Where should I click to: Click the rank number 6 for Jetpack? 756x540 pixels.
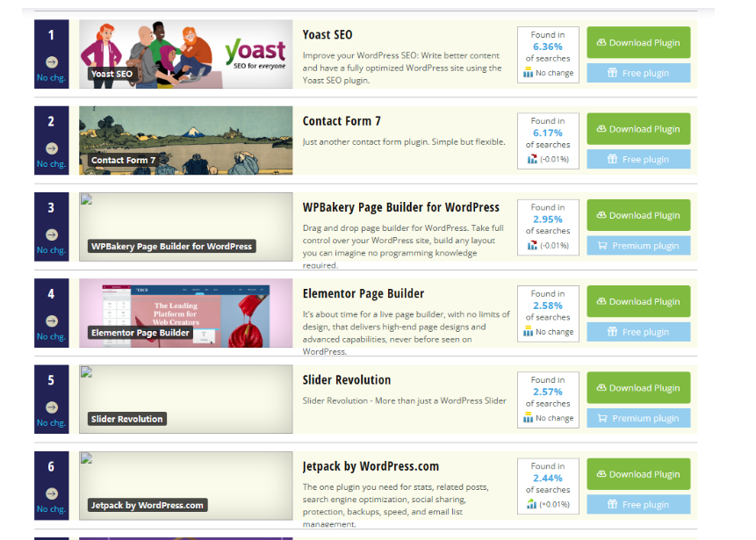pos(51,467)
